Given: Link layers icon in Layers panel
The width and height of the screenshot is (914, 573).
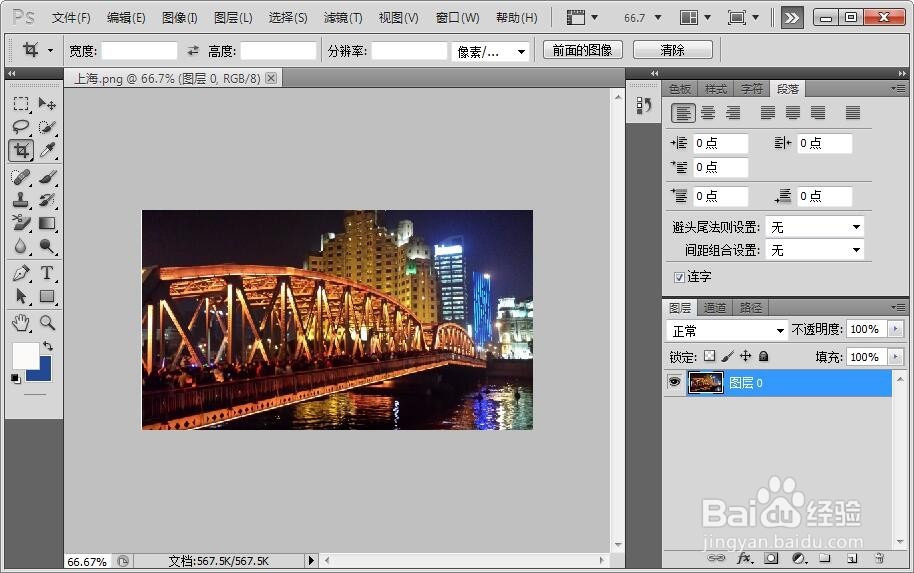Looking at the screenshot, I should click(716, 558).
